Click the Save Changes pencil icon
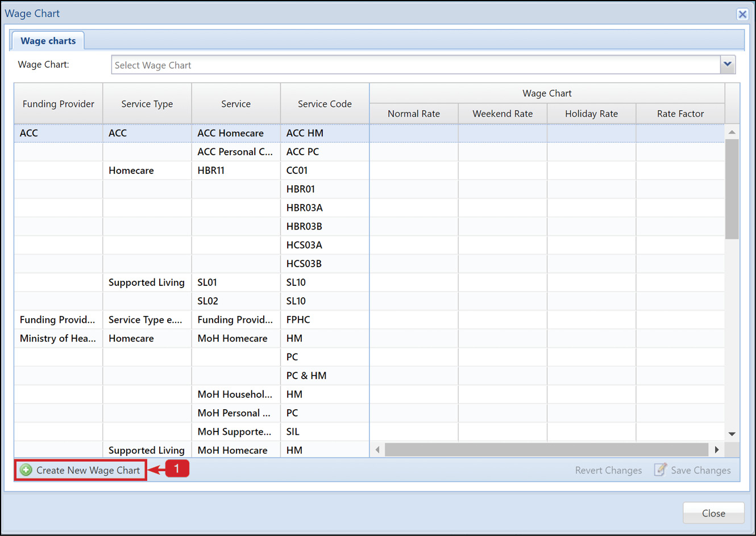The width and height of the screenshot is (756, 536). coord(660,469)
